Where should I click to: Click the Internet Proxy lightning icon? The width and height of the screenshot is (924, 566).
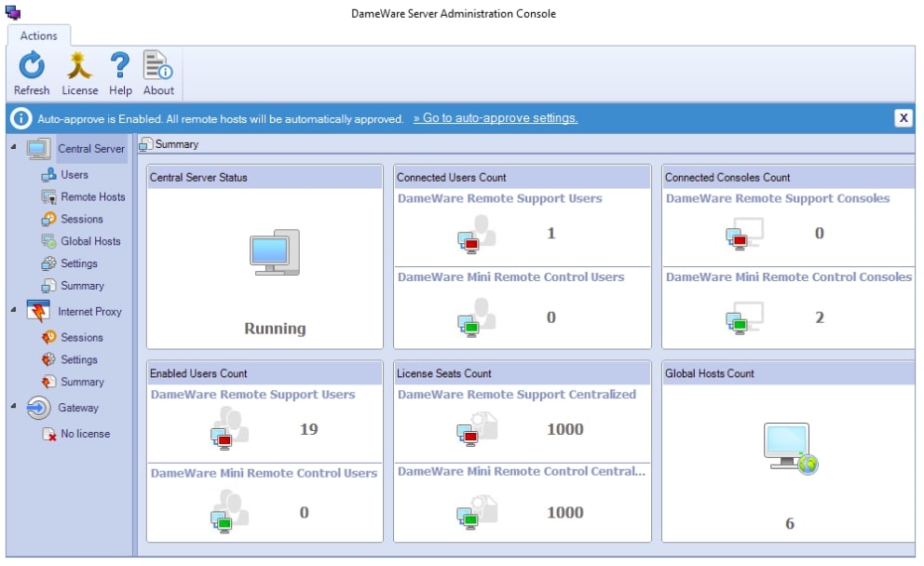[38, 311]
